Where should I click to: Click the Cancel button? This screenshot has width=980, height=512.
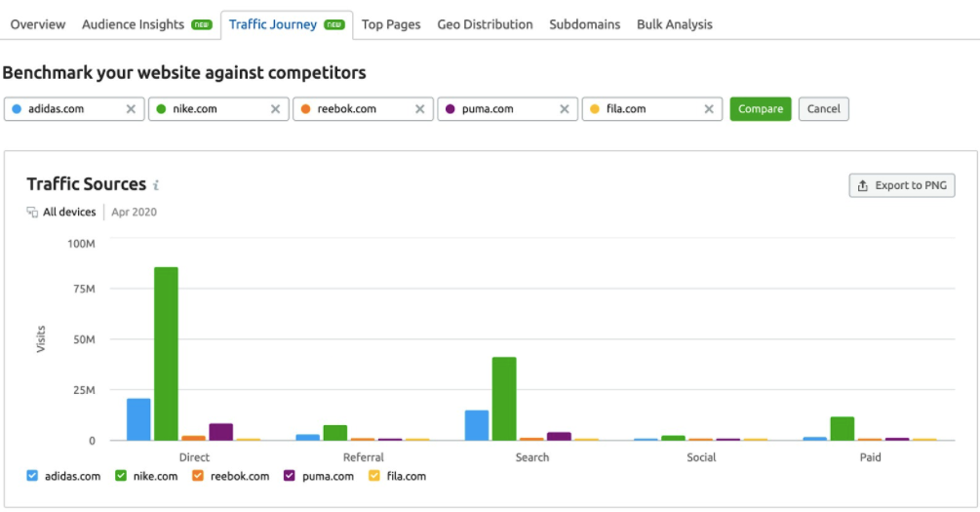click(x=823, y=109)
